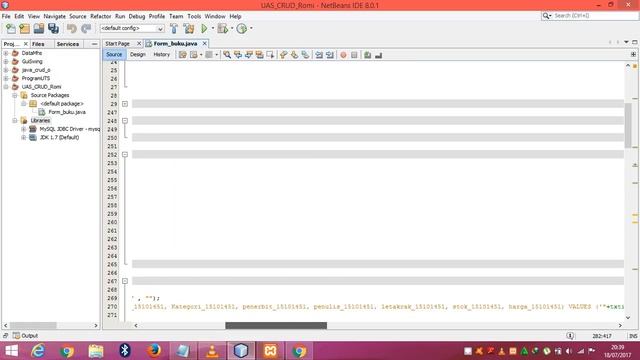Click the New Project toolbar icon
Image resolution: width=640 pixels, height=360 pixels.
click(x=24, y=28)
